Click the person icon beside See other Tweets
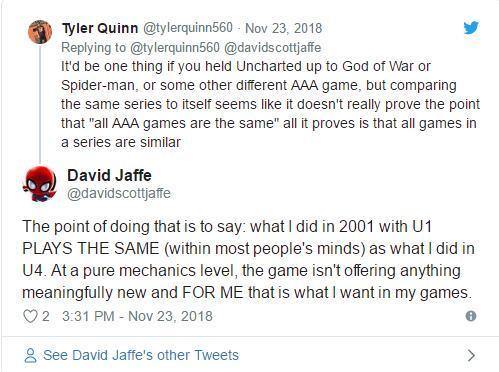 (30, 356)
